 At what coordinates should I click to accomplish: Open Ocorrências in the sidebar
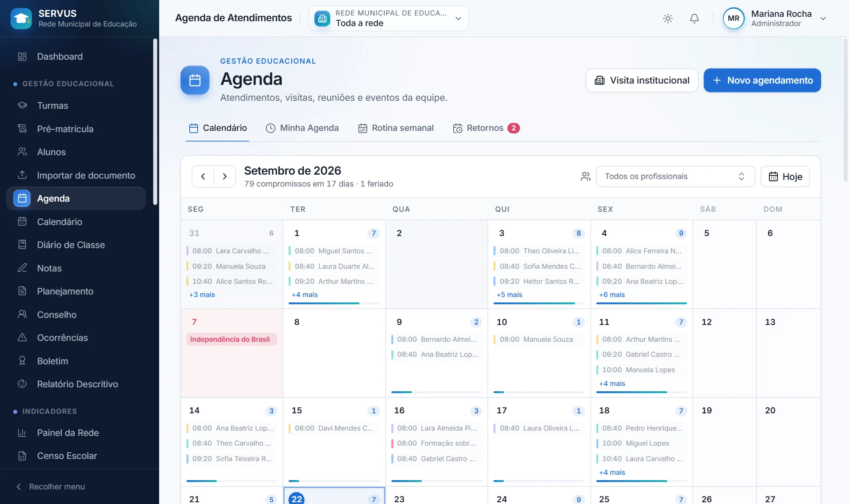tap(76, 338)
